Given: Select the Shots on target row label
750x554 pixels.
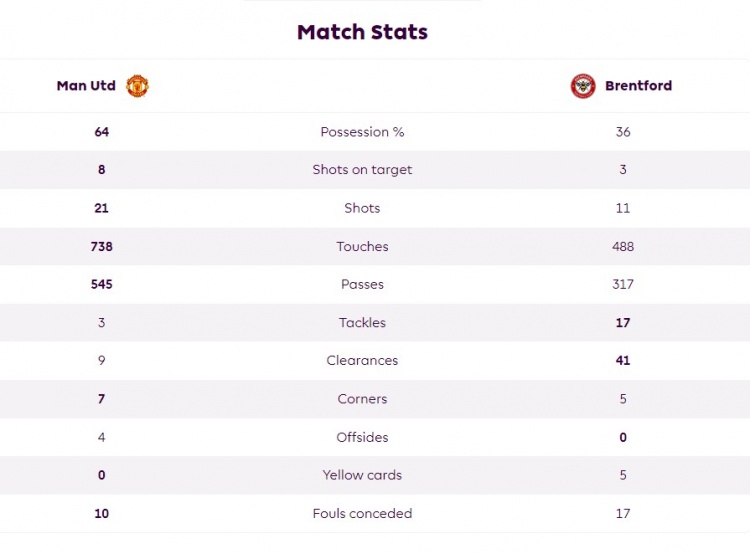Looking at the screenshot, I should click(362, 170).
